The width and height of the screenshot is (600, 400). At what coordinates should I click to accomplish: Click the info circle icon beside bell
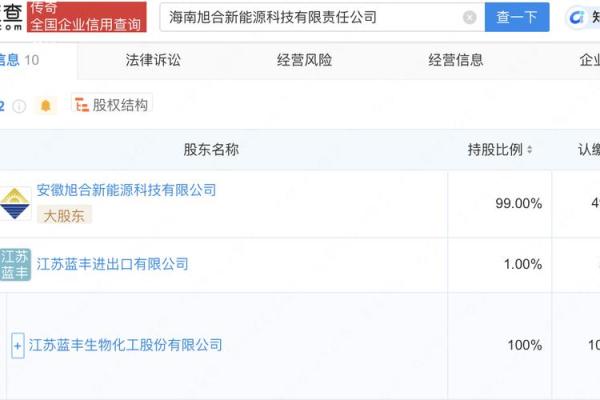tap(19, 106)
